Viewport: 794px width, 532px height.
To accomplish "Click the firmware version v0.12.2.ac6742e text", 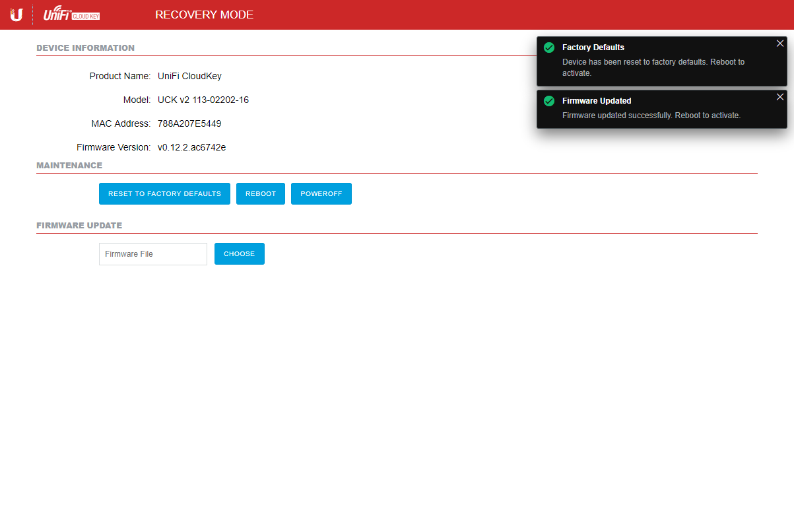I will coord(191,147).
